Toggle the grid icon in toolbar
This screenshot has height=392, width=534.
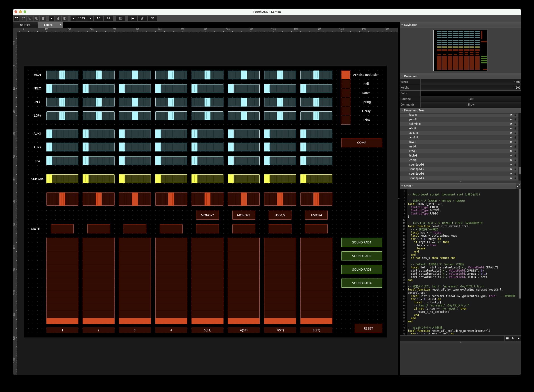(121, 18)
